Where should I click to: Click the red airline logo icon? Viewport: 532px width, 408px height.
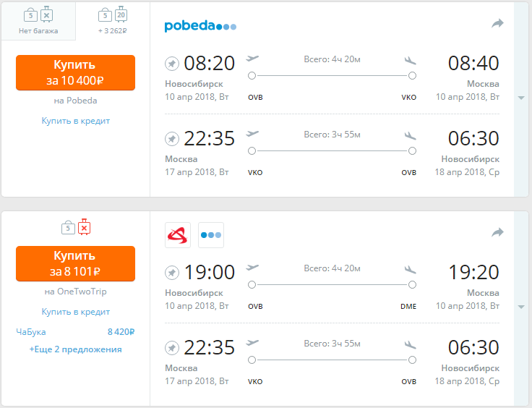tap(178, 235)
